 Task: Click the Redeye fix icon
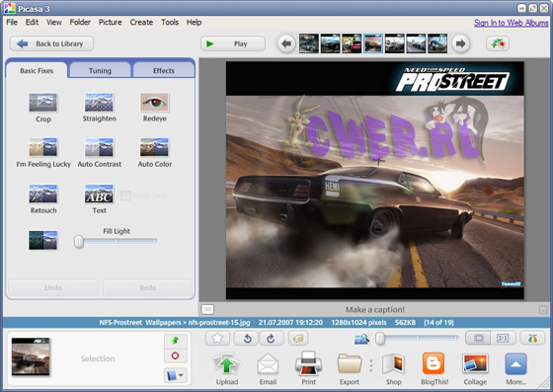coord(154,103)
